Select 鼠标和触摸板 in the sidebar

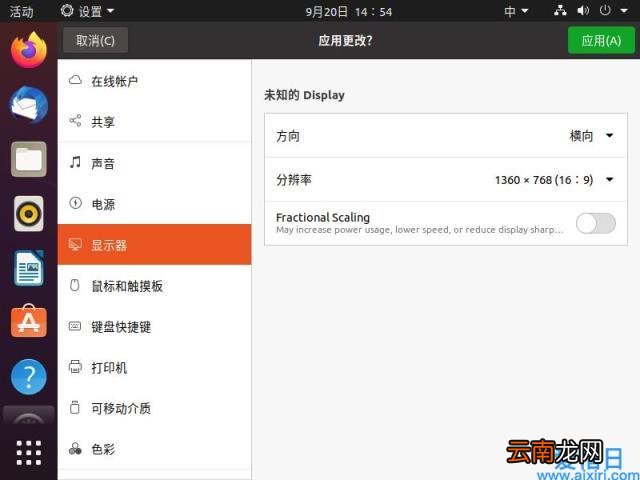click(x=154, y=285)
